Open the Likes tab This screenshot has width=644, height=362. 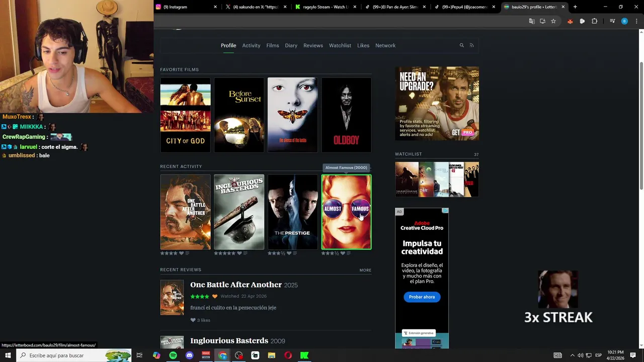(363, 45)
